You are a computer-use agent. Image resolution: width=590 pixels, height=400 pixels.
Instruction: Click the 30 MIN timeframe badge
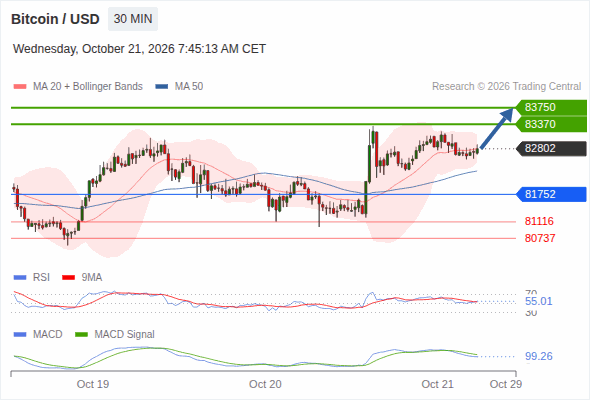pos(133,19)
